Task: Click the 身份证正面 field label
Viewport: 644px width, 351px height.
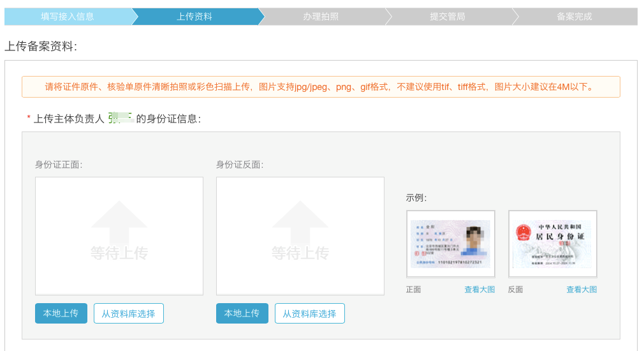Action: tap(58, 165)
